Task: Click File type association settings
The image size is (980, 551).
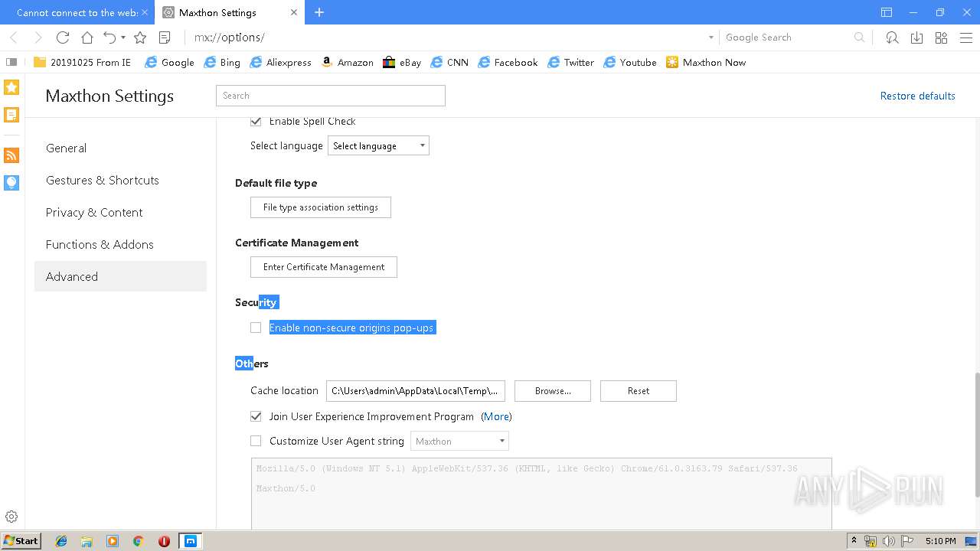Action: click(321, 207)
